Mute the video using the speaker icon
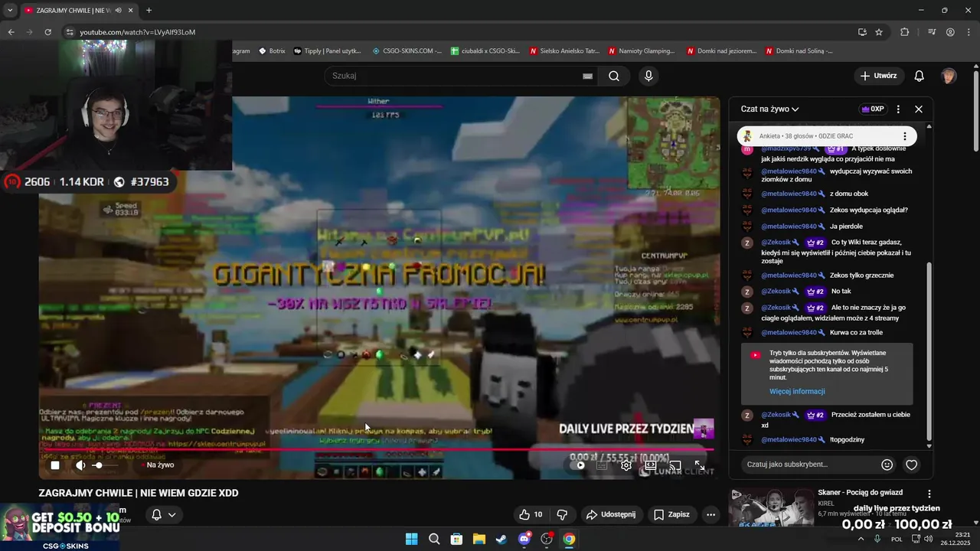This screenshot has height=551, width=980. pyautogui.click(x=80, y=465)
